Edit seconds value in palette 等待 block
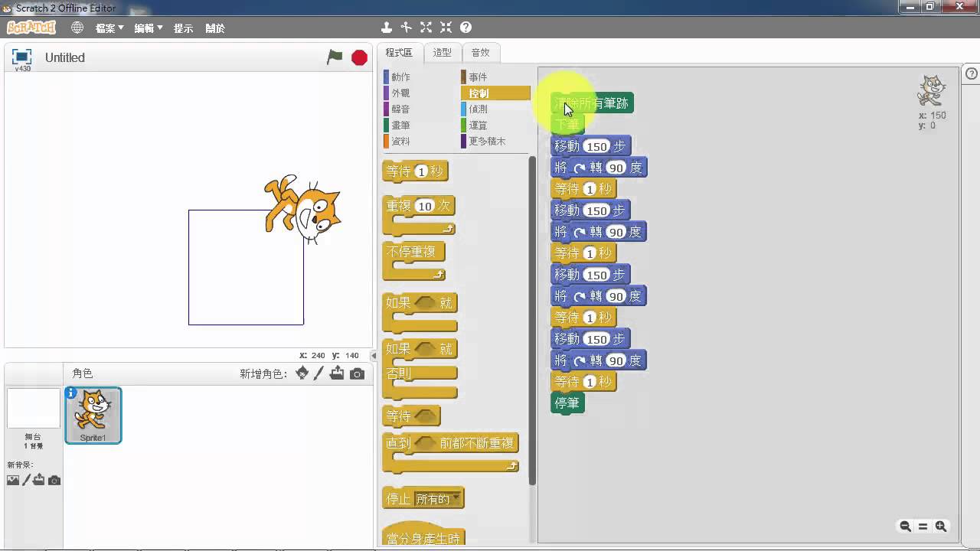Viewport: 980px width, 551px height. coord(420,171)
